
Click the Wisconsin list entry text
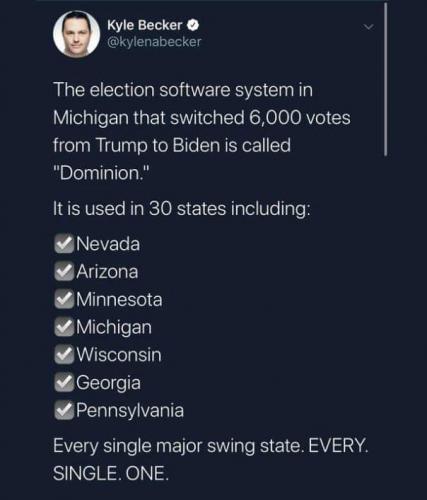(119, 354)
